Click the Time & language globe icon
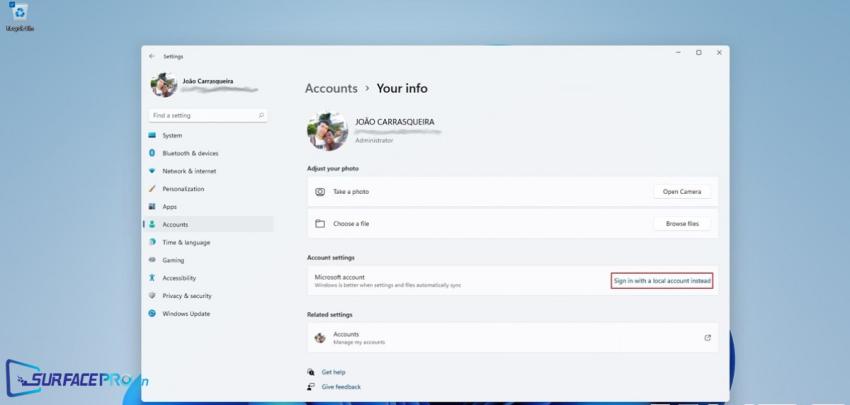The height and width of the screenshot is (405, 850). (x=152, y=242)
